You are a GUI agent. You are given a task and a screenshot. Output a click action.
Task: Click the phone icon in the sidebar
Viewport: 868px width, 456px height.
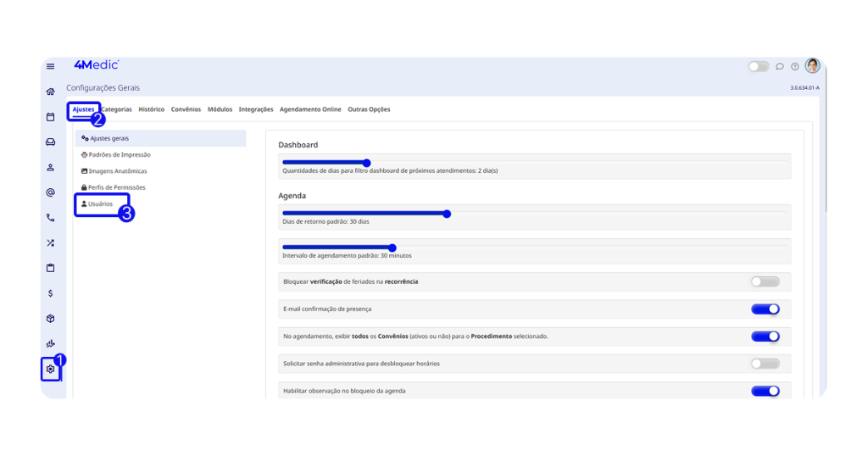pyautogui.click(x=51, y=218)
